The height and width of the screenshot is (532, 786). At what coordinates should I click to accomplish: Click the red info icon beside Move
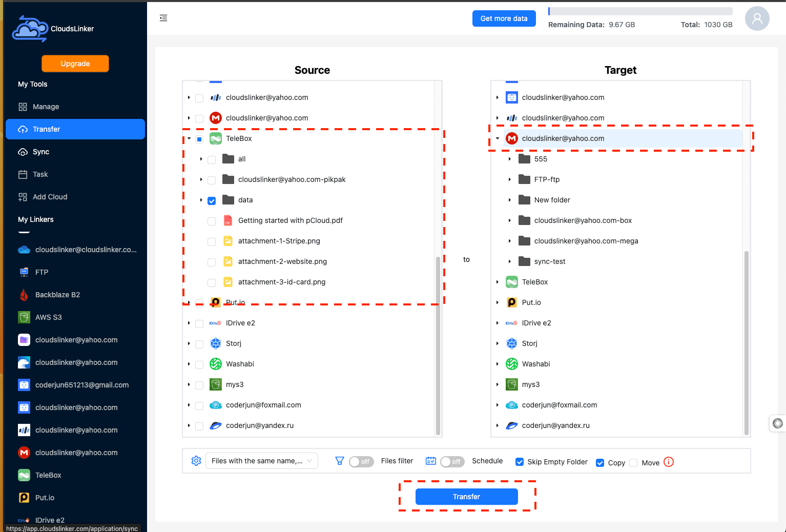(x=669, y=462)
